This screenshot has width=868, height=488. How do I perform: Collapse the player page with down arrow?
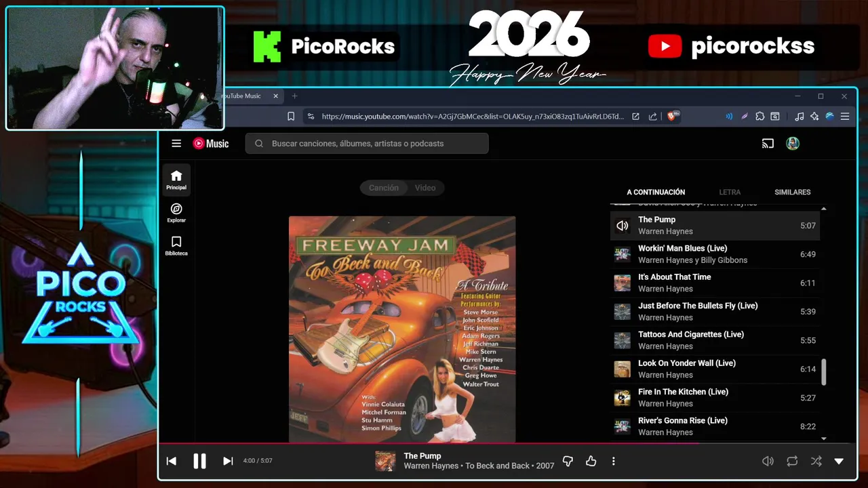pos(839,461)
